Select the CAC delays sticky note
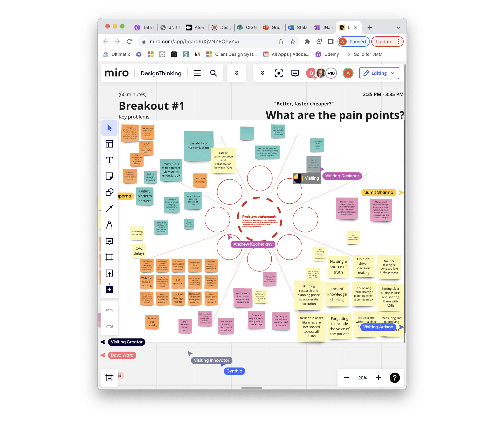Image resolution: width=504 pixels, height=421 pixels. [139, 251]
